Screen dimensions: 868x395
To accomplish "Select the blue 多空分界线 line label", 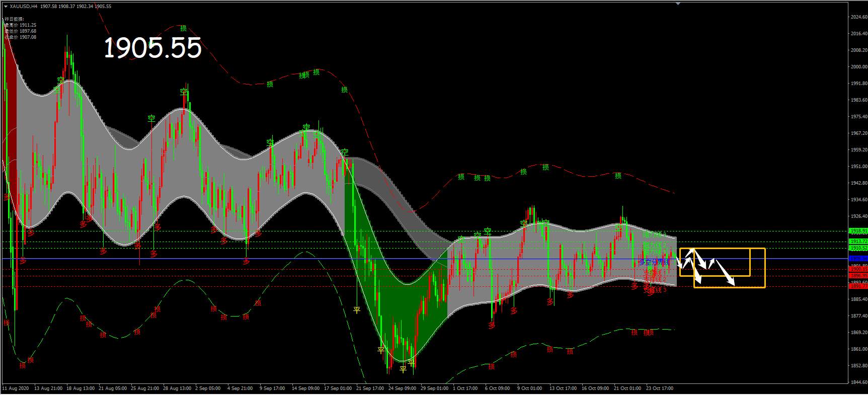I will point(654,262).
